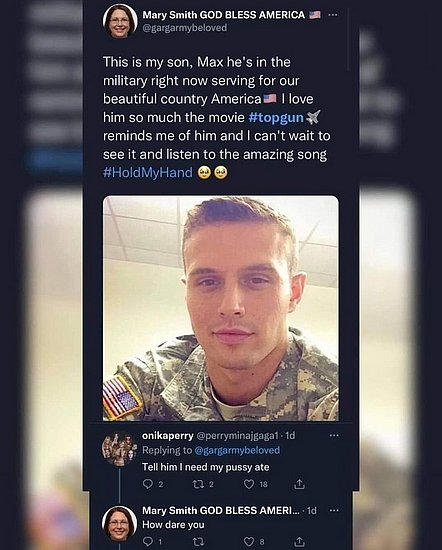
Task: Open the #HoldMyHand hashtag
Action: (x=148, y=173)
